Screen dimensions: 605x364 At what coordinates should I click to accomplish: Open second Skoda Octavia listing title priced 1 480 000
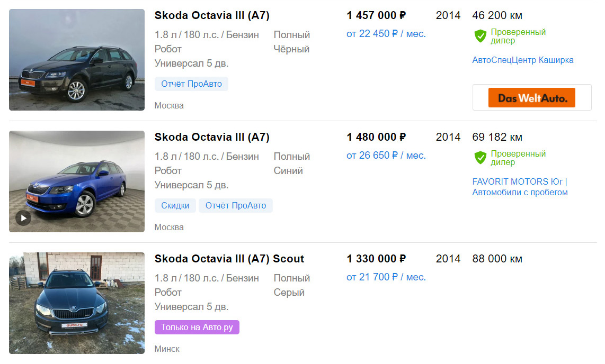tap(212, 137)
